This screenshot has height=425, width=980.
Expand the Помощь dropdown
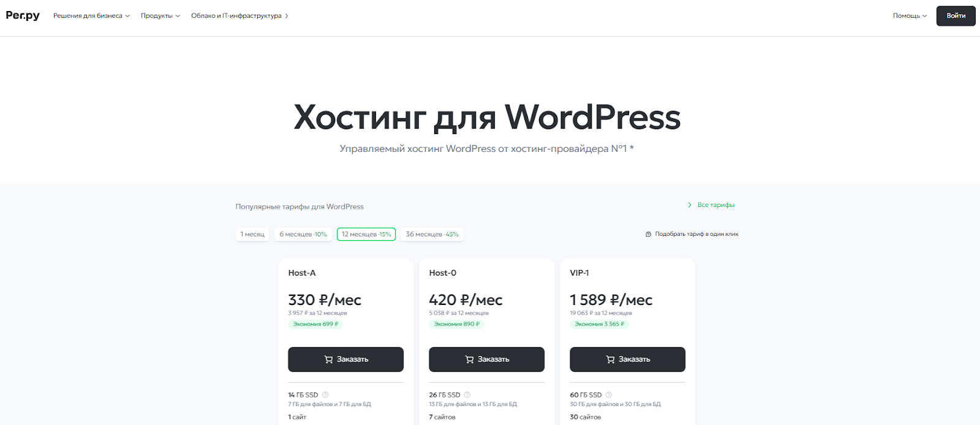click(910, 16)
